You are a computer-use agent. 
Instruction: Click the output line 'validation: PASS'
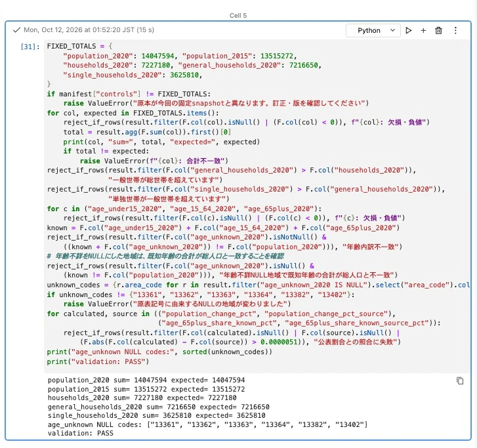tap(81, 433)
